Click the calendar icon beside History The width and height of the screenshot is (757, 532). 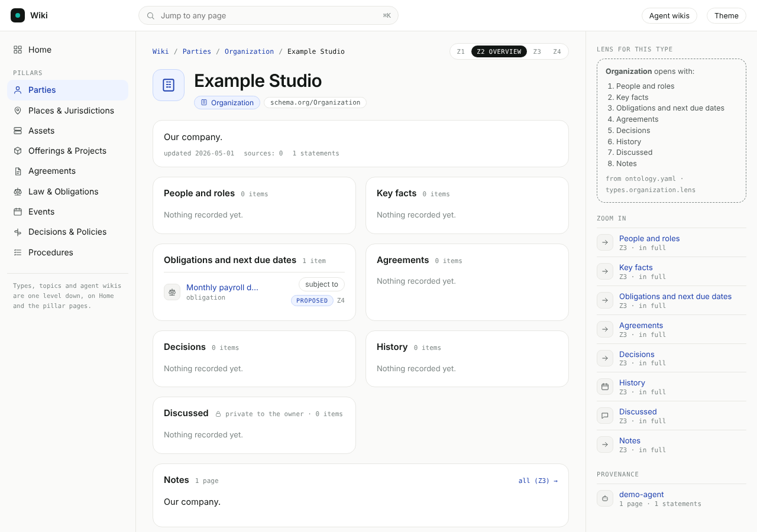(605, 387)
